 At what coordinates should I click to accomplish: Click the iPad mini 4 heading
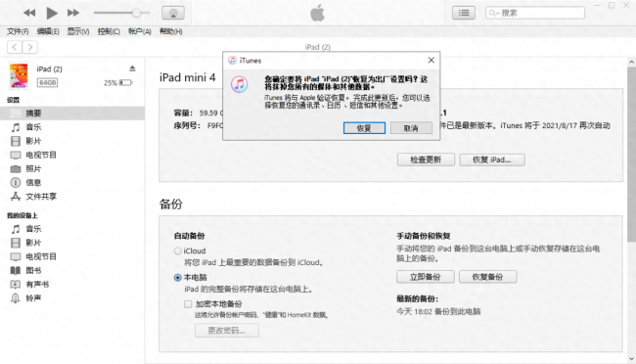[x=188, y=77]
